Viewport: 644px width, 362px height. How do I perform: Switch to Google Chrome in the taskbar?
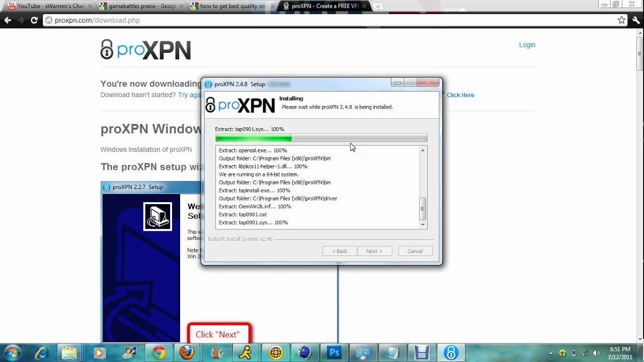point(159,353)
